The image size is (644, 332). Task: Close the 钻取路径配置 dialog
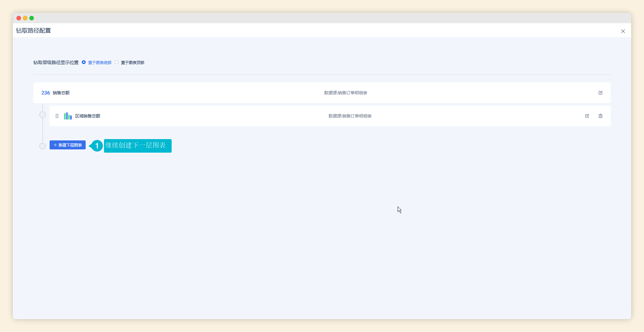[x=623, y=31]
